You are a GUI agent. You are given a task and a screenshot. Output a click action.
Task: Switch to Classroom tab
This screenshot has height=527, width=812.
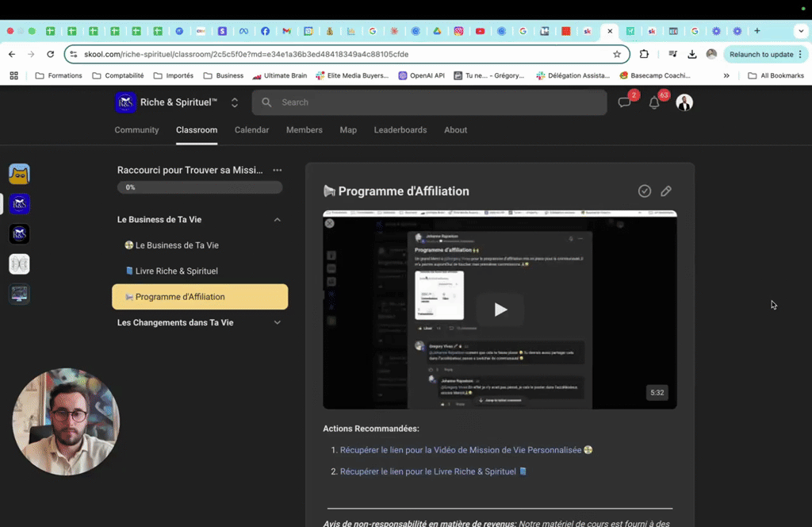[x=197, y=130]
